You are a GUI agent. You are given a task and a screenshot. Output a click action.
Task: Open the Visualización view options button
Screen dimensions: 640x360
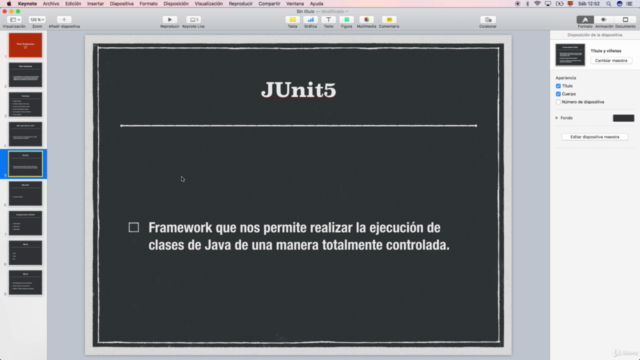click(15, 20)
